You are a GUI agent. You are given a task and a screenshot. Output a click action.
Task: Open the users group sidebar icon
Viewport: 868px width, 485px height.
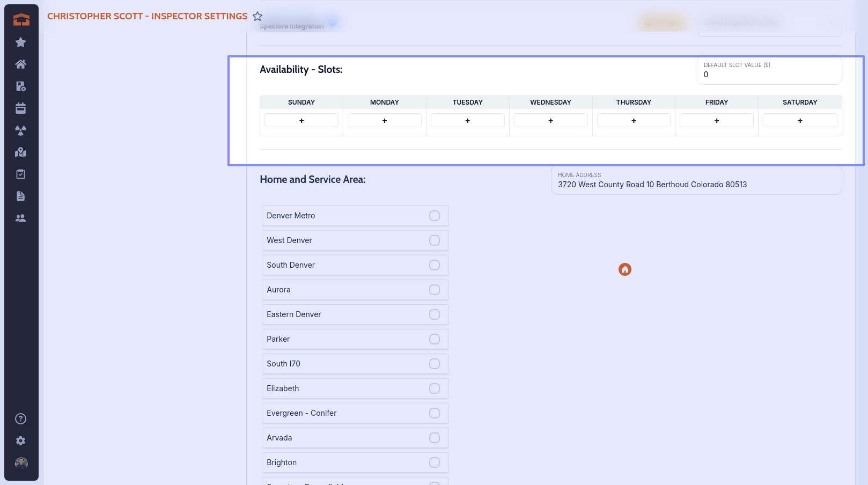21,218
